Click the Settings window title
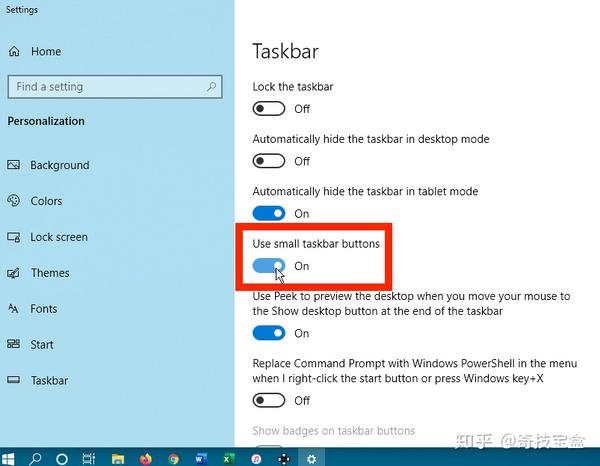Viewport: 600px width, 466px height. [22, 10]
